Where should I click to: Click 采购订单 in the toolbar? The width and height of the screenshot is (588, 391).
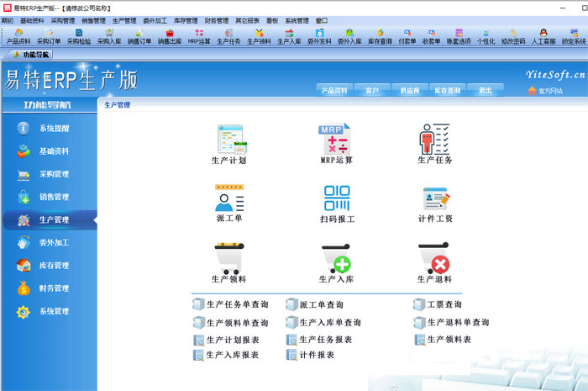(x=49, y=36)
